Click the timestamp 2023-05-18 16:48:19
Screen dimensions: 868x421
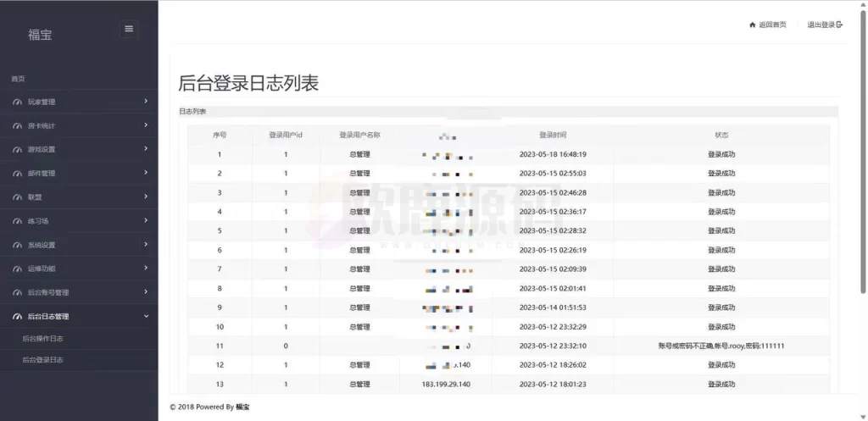(553, 154)
